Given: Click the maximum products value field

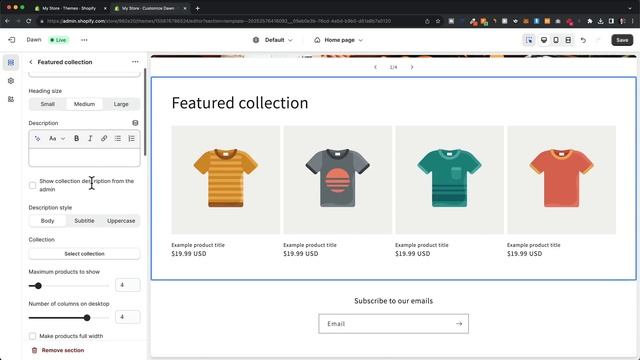Looking at the screenshot, I should pos(128,285).
